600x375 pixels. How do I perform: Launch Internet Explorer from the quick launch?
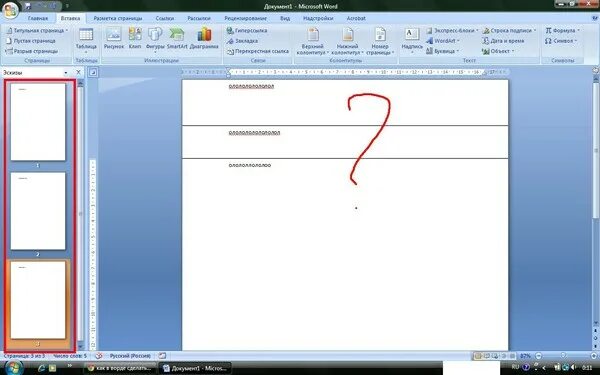41,368
